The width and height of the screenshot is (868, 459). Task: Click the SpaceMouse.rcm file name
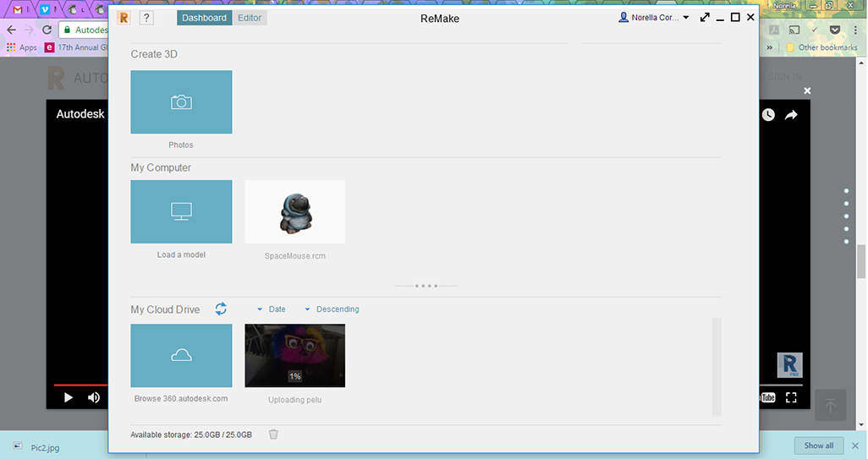[295, 256]
